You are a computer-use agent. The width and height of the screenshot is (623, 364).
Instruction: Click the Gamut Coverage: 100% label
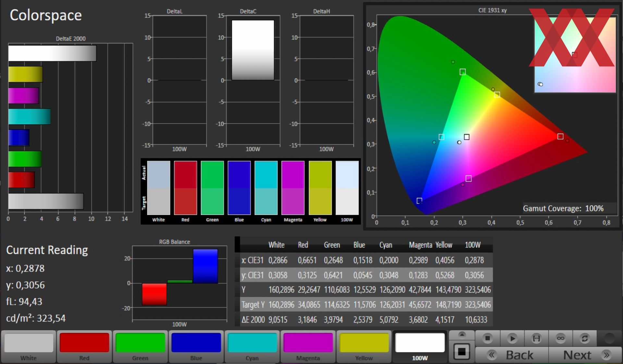[563, 208]
